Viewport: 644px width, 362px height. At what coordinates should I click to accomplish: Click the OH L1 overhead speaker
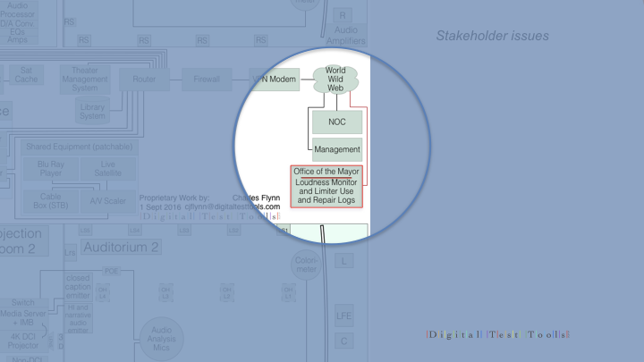288,293
